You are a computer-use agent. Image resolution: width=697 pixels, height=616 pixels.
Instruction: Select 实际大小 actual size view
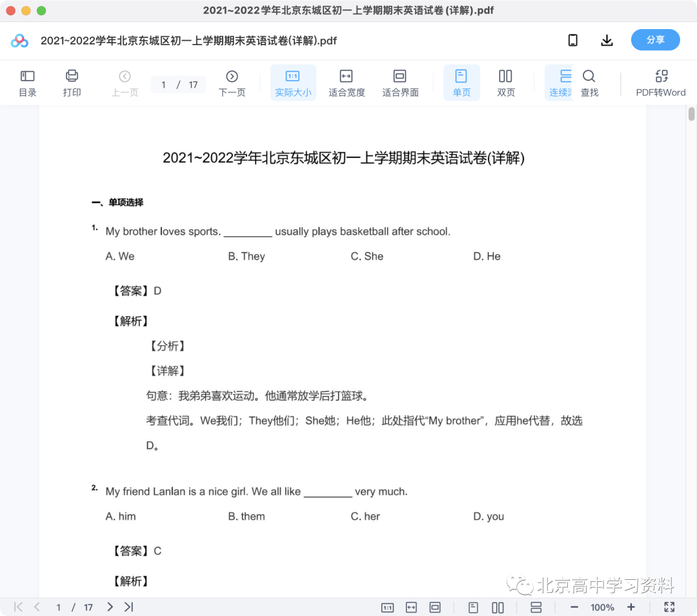pos(293,83)
